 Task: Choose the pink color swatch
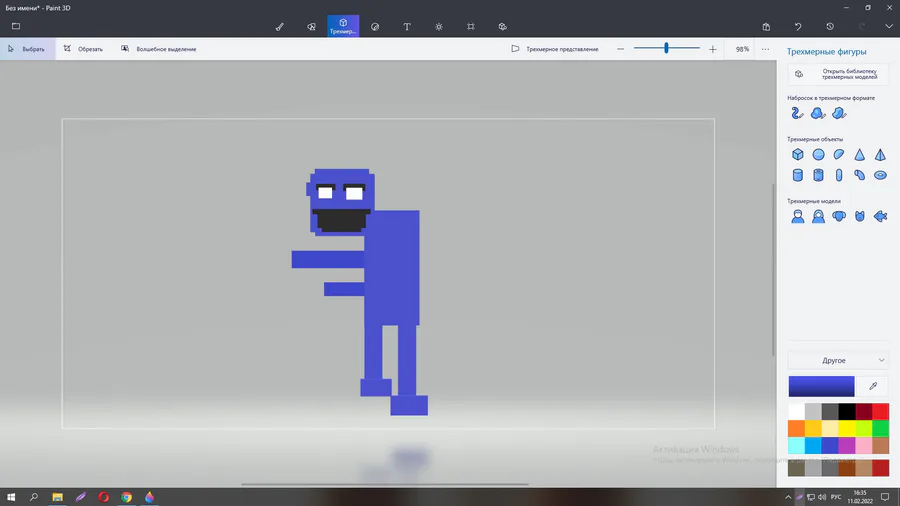click(864, 445)
